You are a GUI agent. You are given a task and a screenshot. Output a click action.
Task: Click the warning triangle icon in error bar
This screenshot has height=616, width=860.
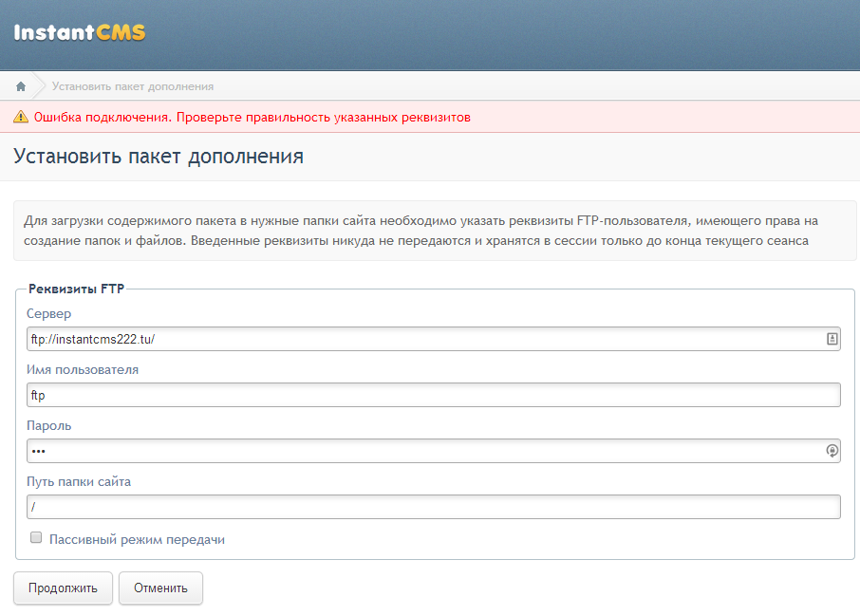coord(20,118)
